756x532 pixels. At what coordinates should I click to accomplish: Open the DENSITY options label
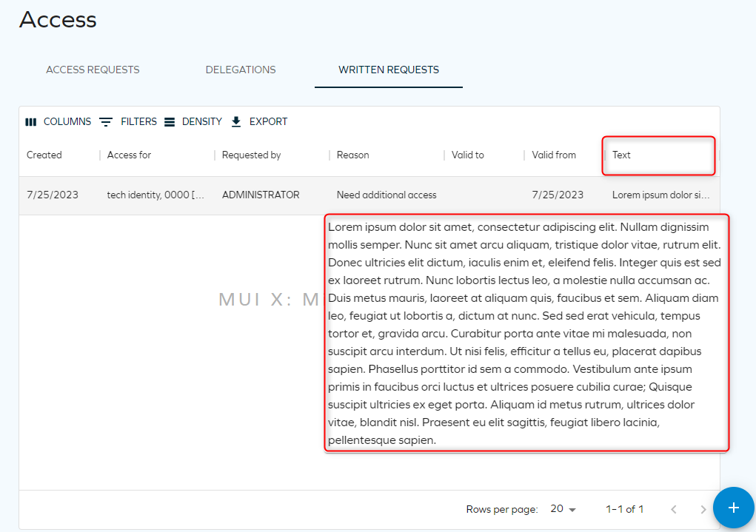tap(201, 122)
